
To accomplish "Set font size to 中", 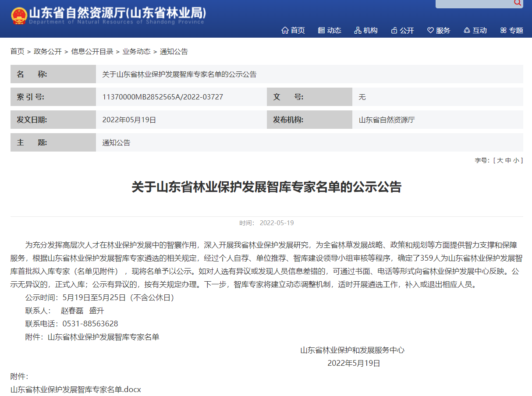I will click(508, 160).
